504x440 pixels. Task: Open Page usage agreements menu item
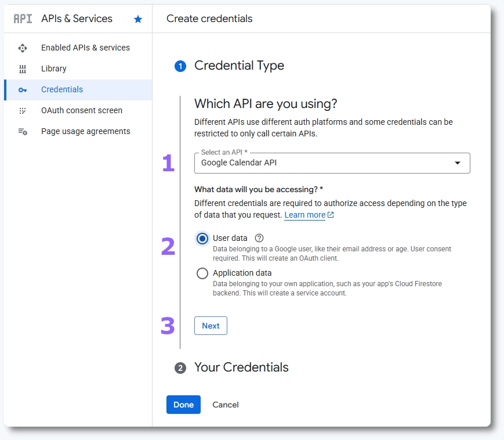tap(86, 131)
